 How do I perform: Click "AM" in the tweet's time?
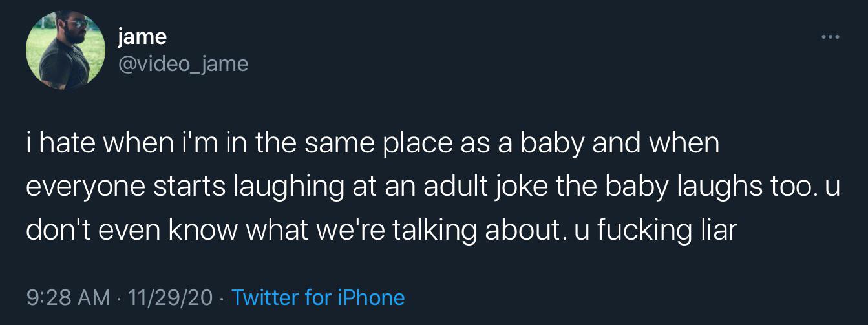(x=94, y=297)
